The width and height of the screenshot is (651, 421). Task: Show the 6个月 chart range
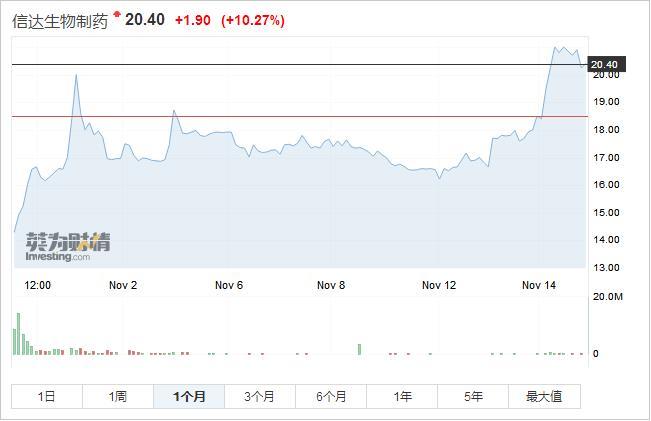click(331, 396)
